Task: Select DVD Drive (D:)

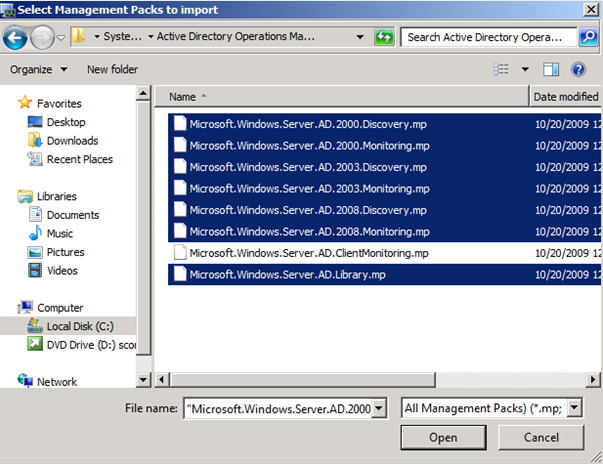Action: pos(91,345)
